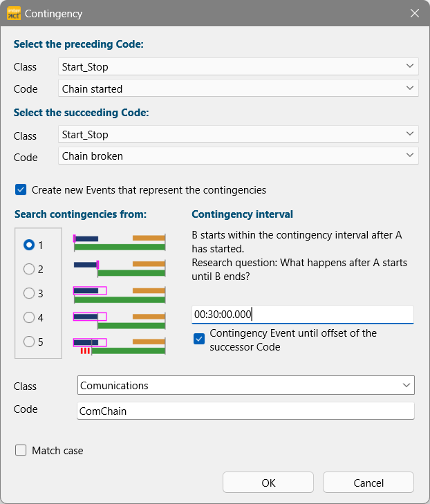The image size is (430, 504).
Task: Click the diagram for contingency option 2
Action: (119, 269)
